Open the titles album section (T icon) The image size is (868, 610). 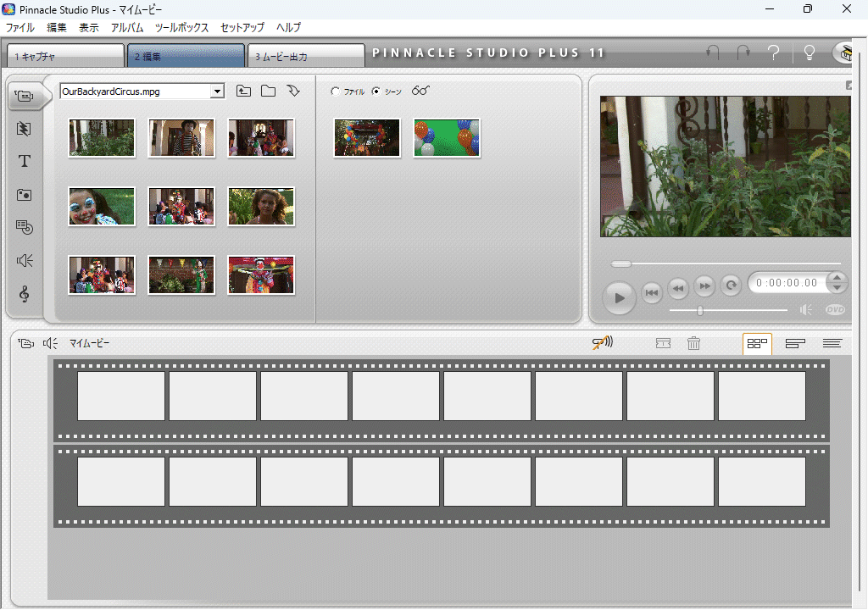coord(25,161)
